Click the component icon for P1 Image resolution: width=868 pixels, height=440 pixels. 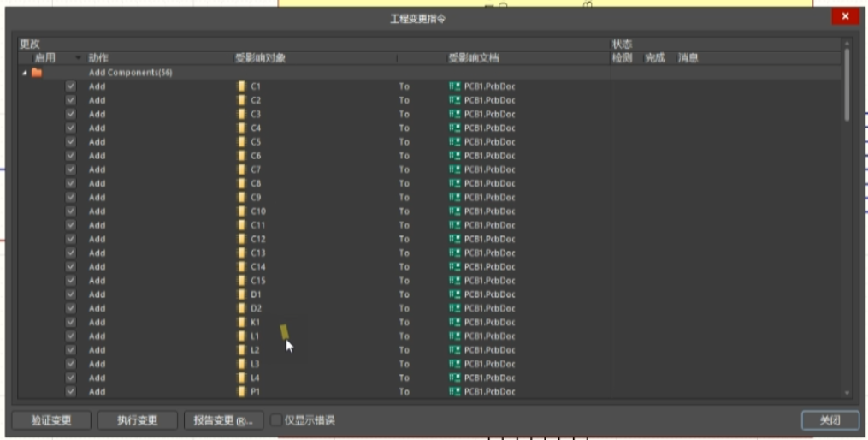(241, 391)
